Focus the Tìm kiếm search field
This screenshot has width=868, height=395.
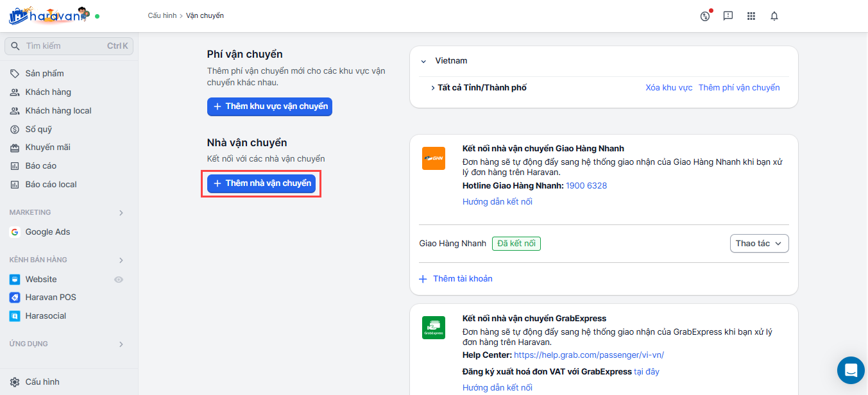(x=69, y=46)
